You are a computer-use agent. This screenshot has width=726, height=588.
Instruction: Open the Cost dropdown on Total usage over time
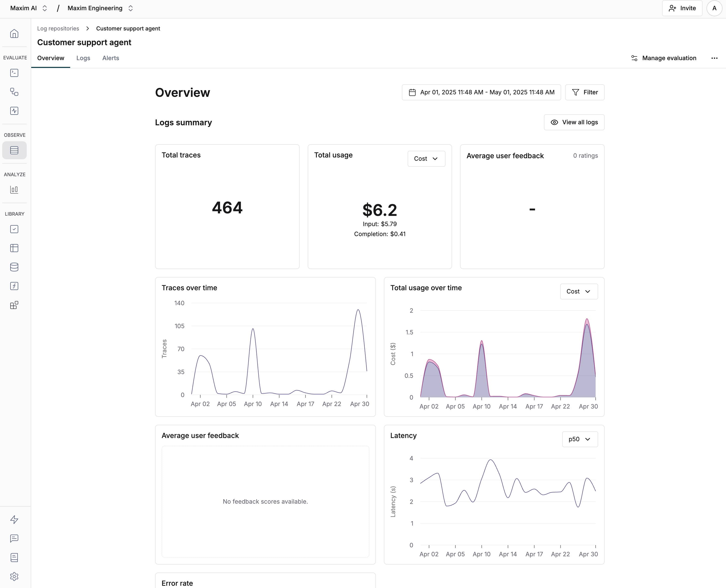(579, 291)
